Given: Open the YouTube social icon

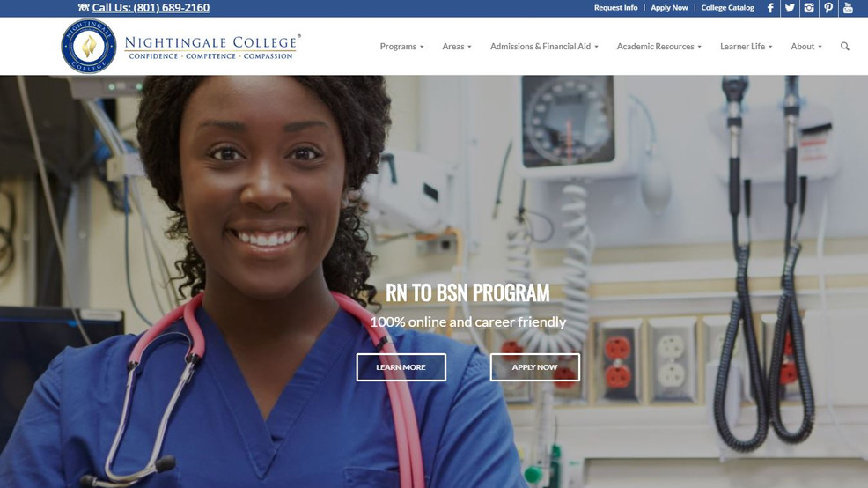Looking at the screenshot, I should click(848, 8).
